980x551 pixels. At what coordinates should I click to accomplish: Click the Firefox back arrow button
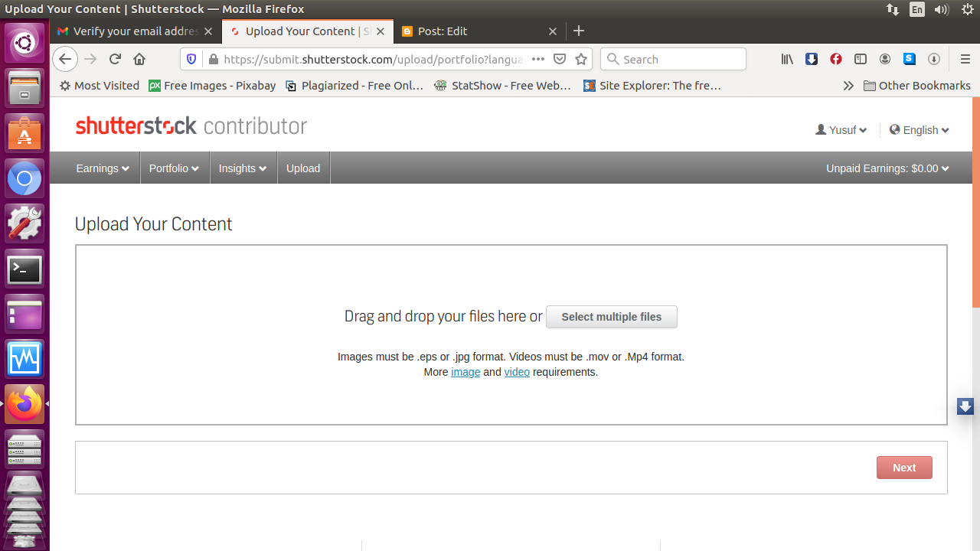click(65, 59)
